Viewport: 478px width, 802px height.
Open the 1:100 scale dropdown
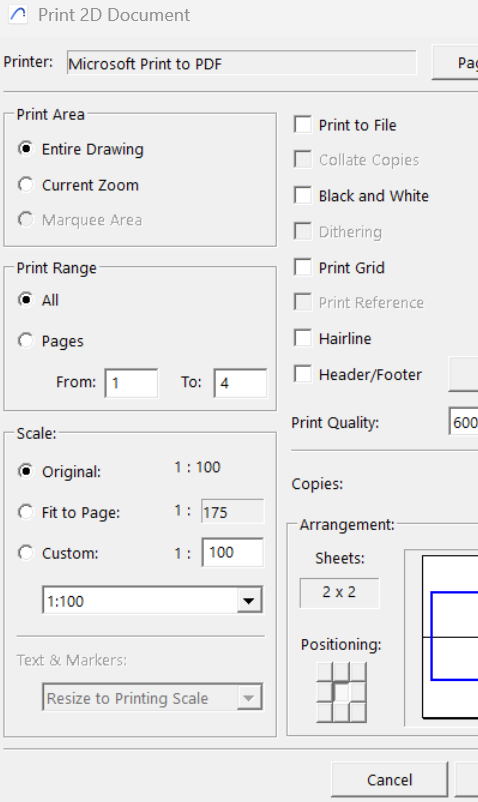click(152, 600)
